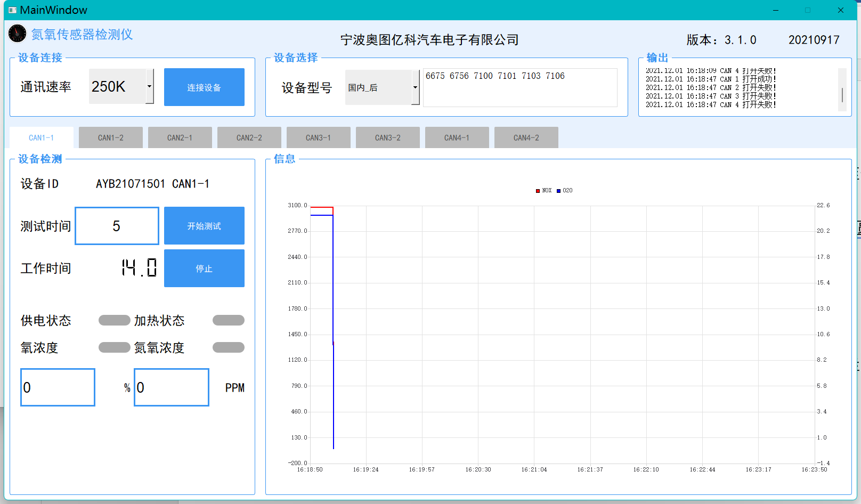Viewport: 861px width, 504px height.
Task: Click the 输出 log scrollbar
Action: 842,91
